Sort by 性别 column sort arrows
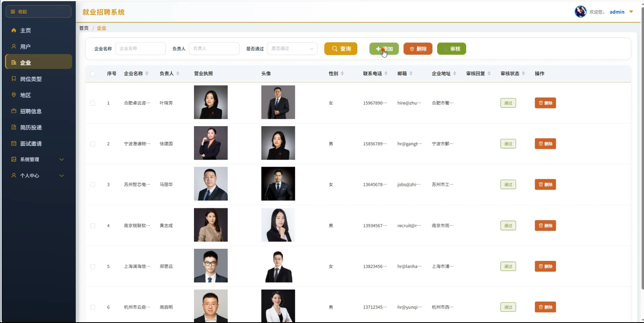This screenshot has height=323, width=644. (342, 73)
